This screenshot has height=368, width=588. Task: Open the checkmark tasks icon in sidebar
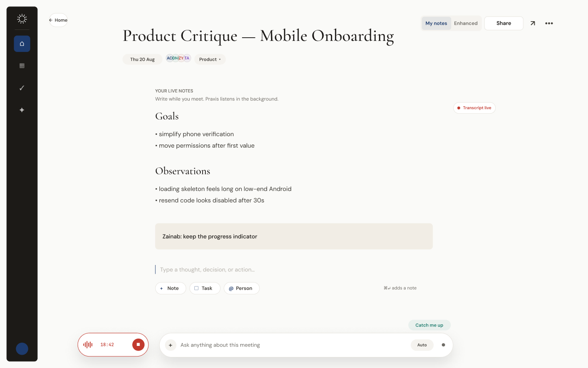(x=22, y=88)
